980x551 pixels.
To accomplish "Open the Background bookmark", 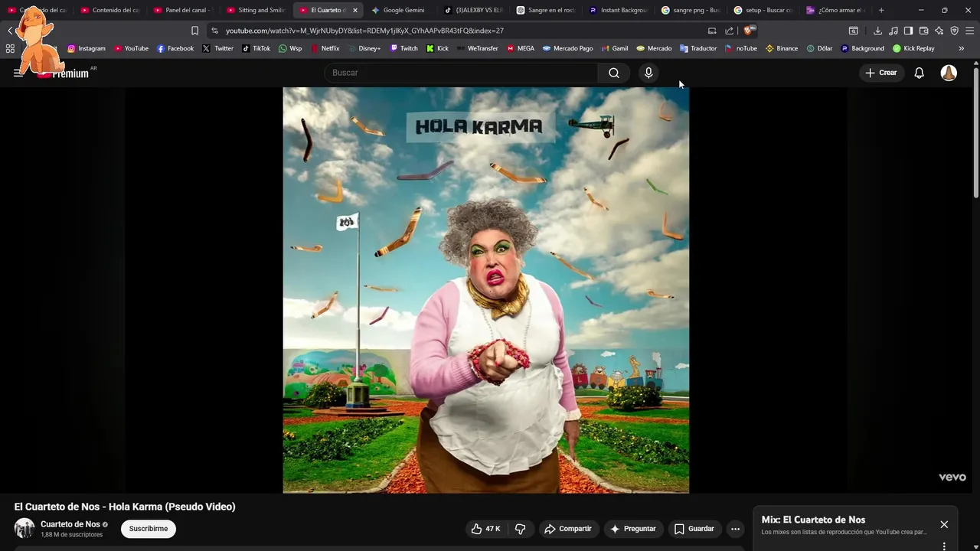I will [x=862, y=48].
